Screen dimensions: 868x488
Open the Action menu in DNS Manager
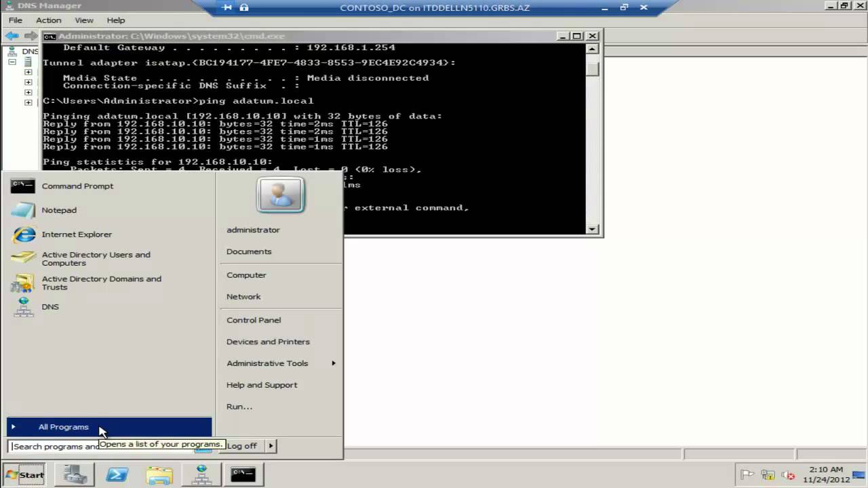(49, 20)
